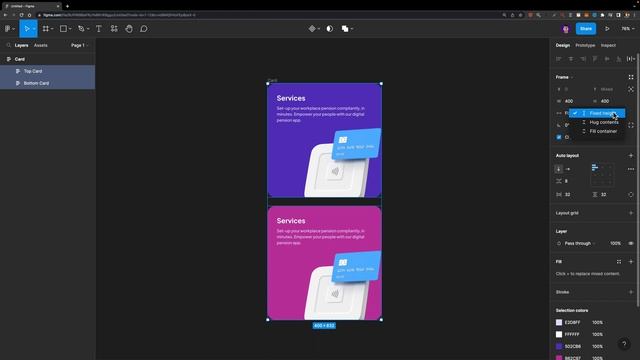Screen dimensions: 640x360
Task: Click Align vertical centers icon
Action: [x=607, y=59]
